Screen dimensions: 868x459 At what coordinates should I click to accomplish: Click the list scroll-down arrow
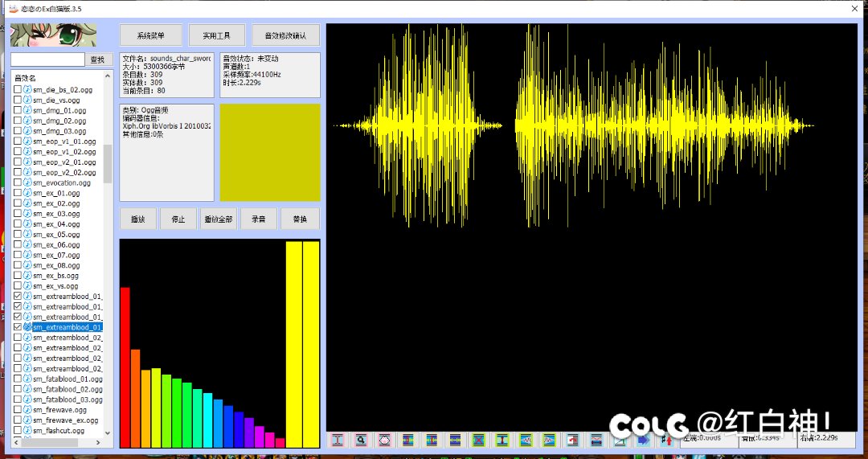click(108, 433)
